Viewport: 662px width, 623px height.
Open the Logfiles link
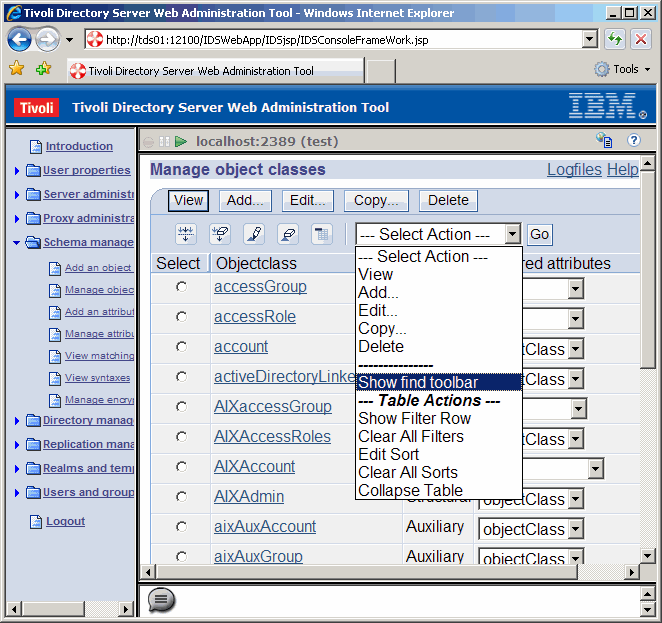[x=574, y=170]
